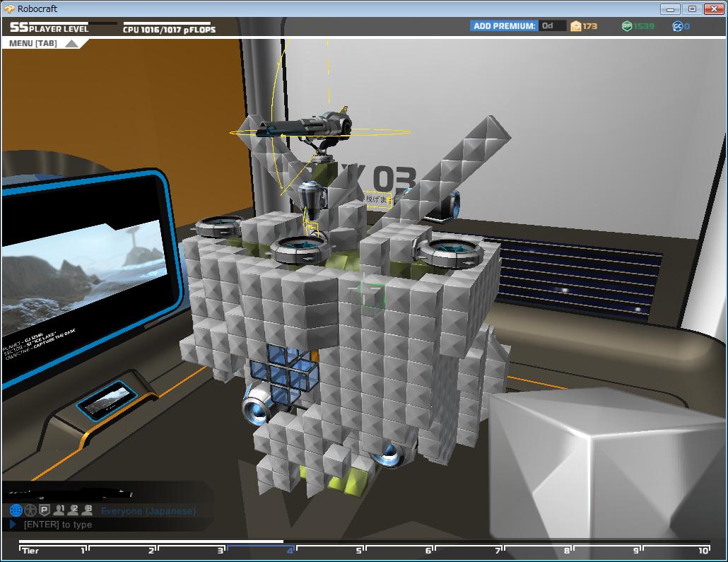The height and width of the screenshot is (562, 728).
Task: Click the GC galaxy cash icon
Action: (x=677, y=26)
